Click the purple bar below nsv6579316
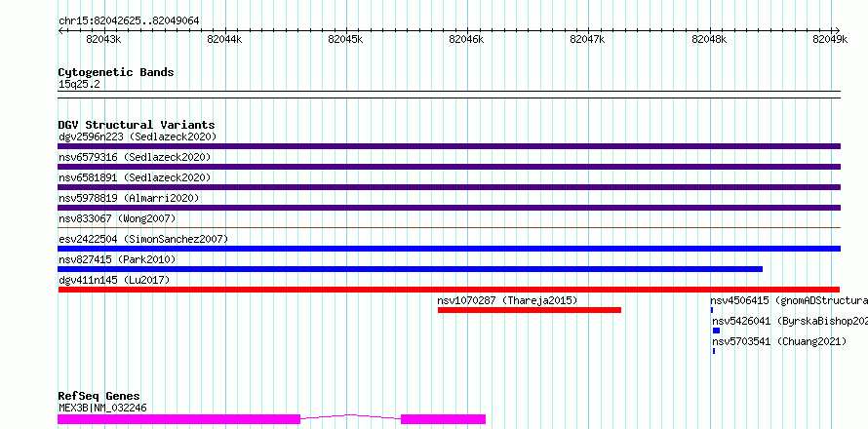 point(449,167)
